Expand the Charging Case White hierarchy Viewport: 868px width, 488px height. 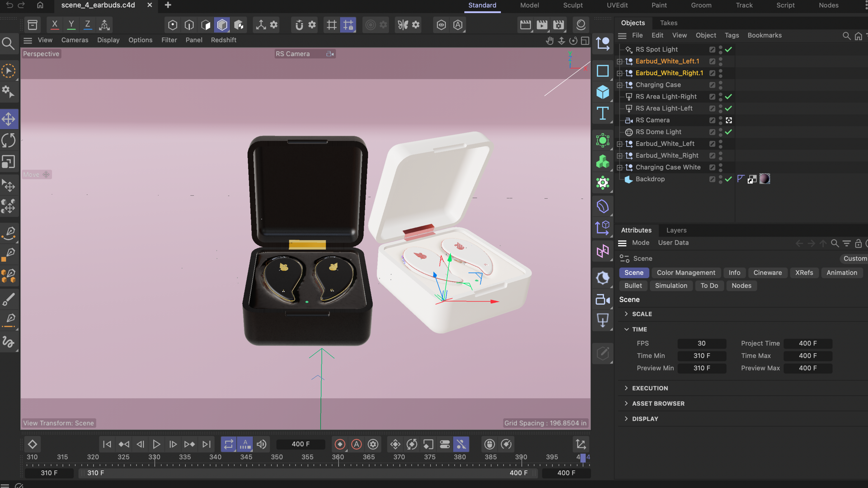coord(619,167)
